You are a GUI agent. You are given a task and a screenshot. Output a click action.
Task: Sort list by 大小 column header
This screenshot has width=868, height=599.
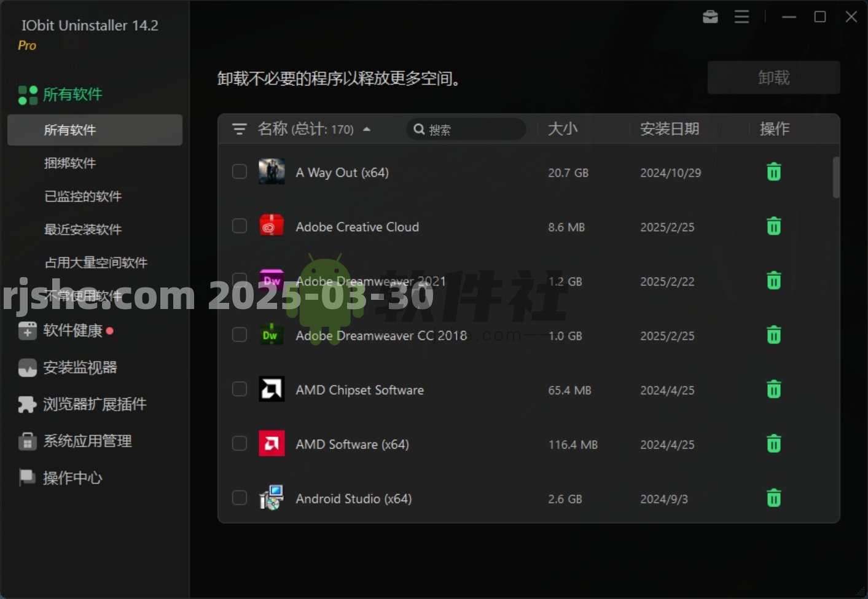pos(563,129)
